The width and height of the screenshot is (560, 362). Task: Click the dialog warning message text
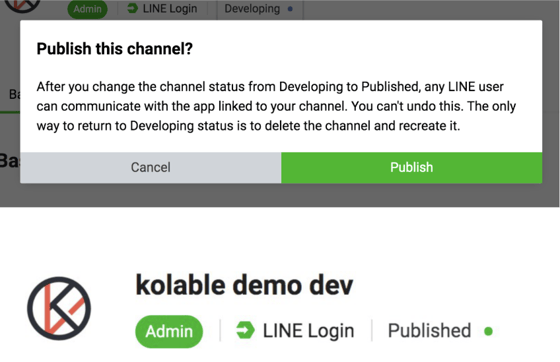coord(276,106)
